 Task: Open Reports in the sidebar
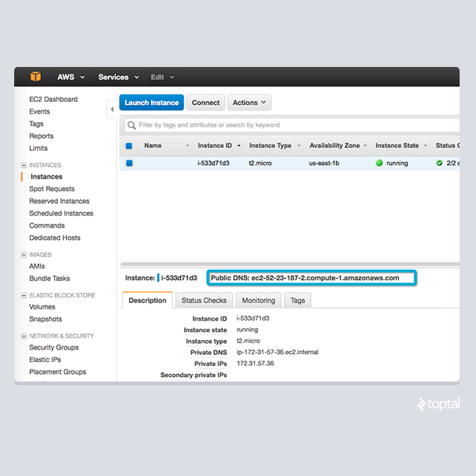coord(42,136)
